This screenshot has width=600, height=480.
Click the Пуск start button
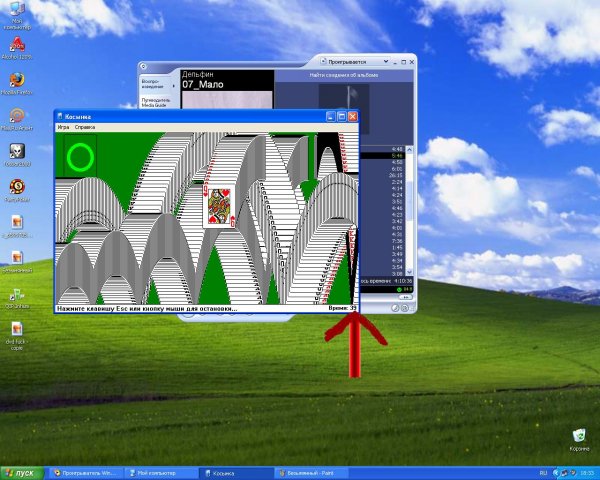[x=20, y=472]
